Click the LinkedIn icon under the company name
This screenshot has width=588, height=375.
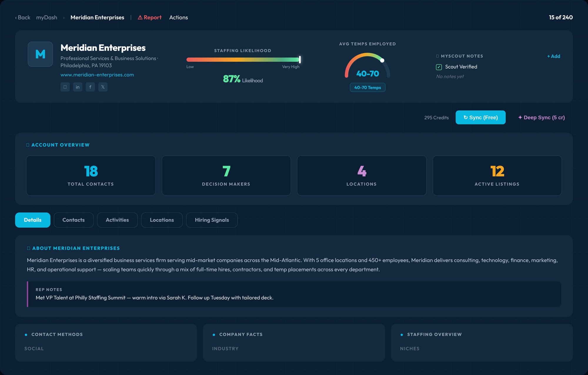(78, 87)
